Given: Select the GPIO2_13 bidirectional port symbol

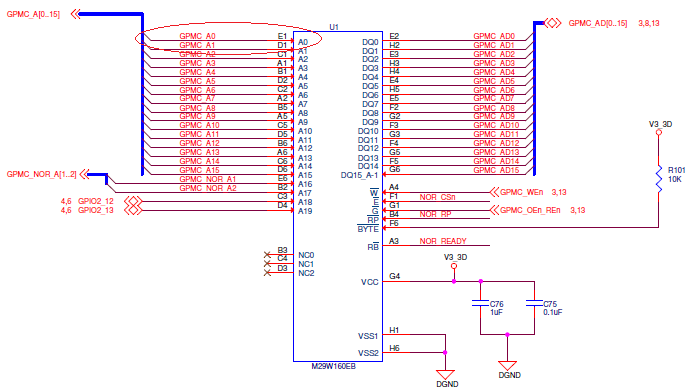Looking at the screenshot, I should (134, 210).
